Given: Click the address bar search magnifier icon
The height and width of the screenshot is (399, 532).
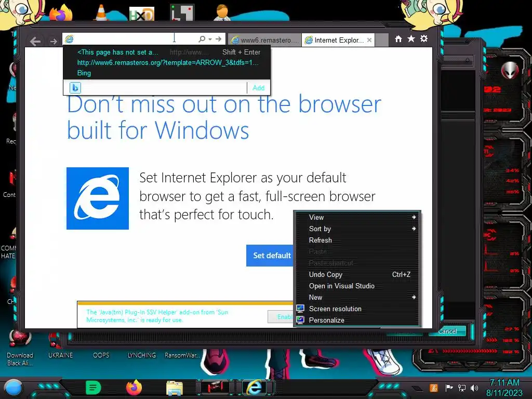Looking at the screenshot, I should (x=202, y=39).
